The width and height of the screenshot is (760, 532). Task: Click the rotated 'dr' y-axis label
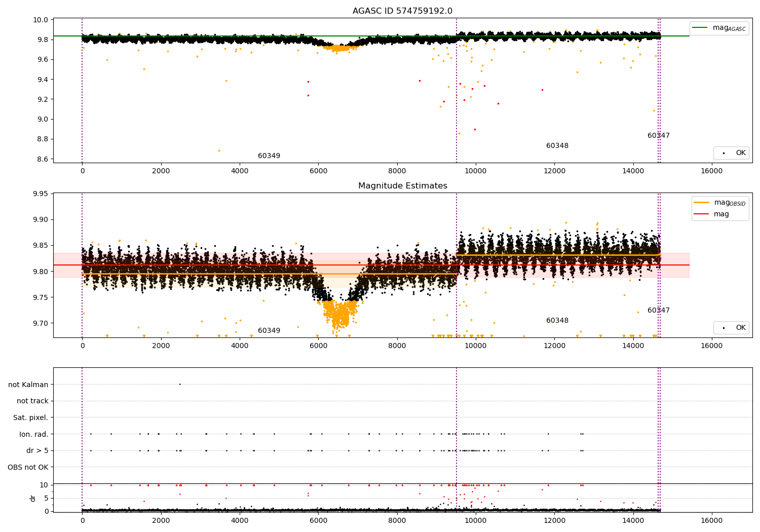click(x=33, y=498)
